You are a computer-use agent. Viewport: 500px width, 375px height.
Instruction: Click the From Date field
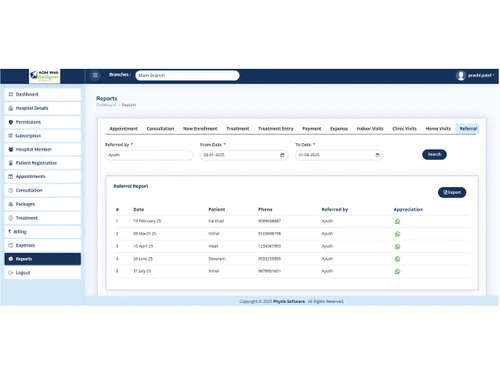coord(244,155)
